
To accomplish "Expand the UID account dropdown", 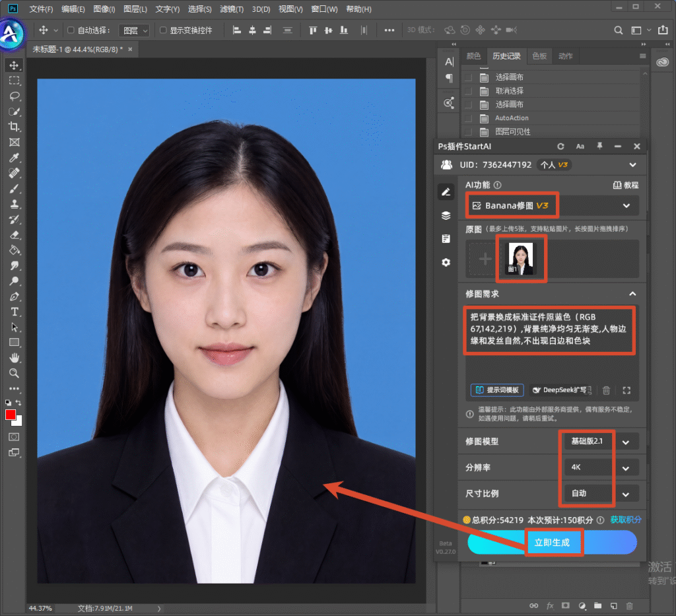I will coord(632,164).
